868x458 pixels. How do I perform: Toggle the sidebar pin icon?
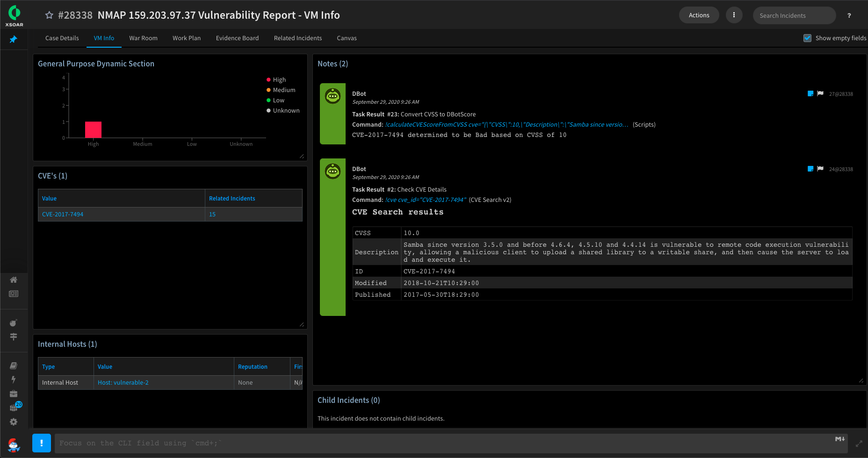point(14,39)
